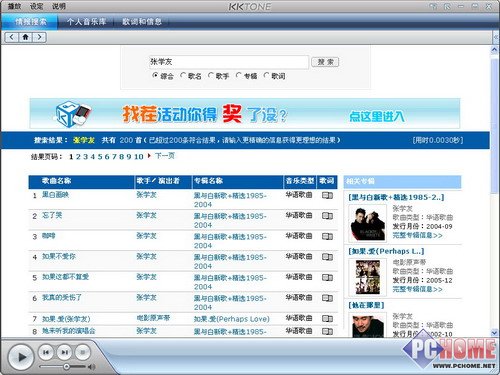The height and width of the screenshot is (375, 500).
Task: Open results page 2
Action: 78,157
